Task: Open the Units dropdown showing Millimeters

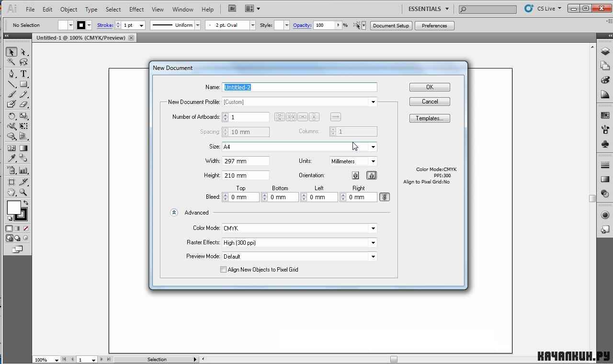Action: [353, 161]
